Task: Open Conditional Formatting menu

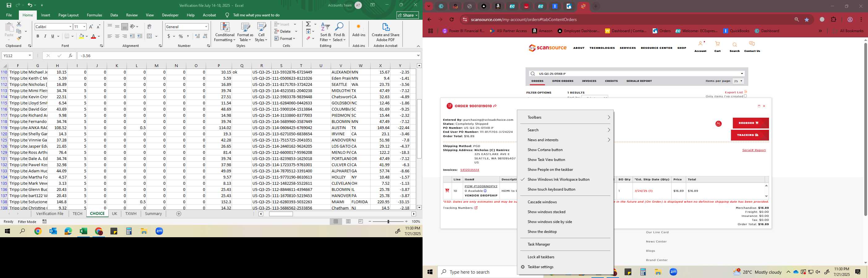Action: 225,32
